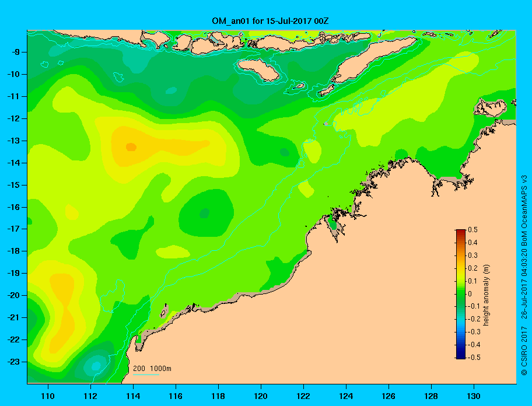The height and width of the screenshot is (406, 532).
Task: Click the '-20' latitude axis label
Action: click(x=13, y=295)
